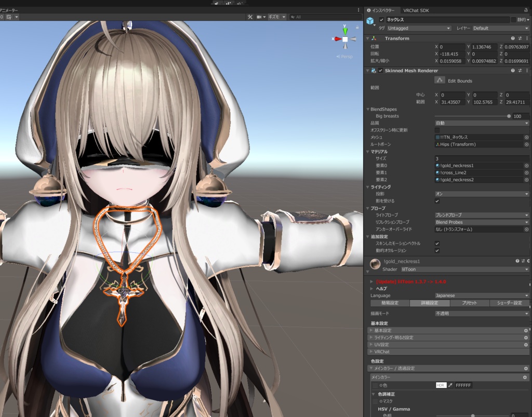The image size is (532, 417).
Task: Toggle Skinned Mesh Renderer enabled checkbox
Action: point(380,71)
